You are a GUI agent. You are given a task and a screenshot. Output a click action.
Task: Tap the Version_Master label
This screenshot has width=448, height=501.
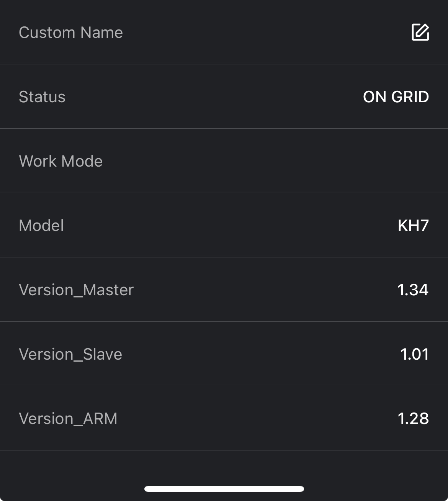point(76,290)
